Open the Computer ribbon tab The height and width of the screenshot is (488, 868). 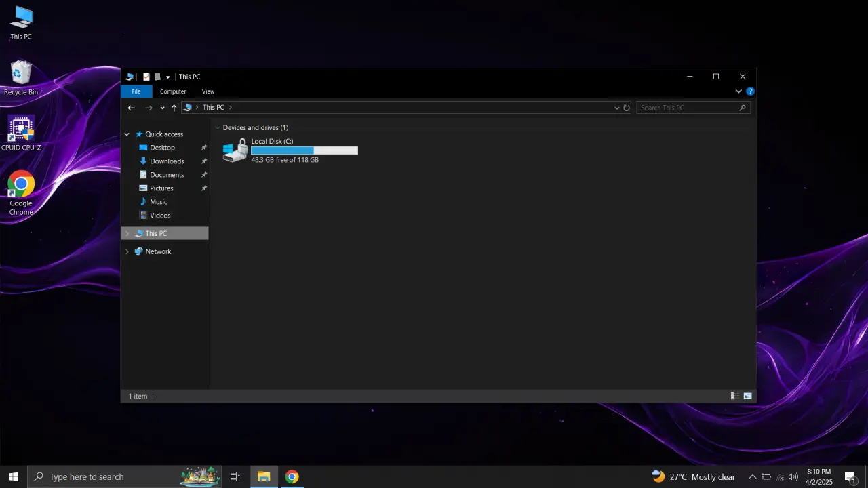(x=173, y=91)
